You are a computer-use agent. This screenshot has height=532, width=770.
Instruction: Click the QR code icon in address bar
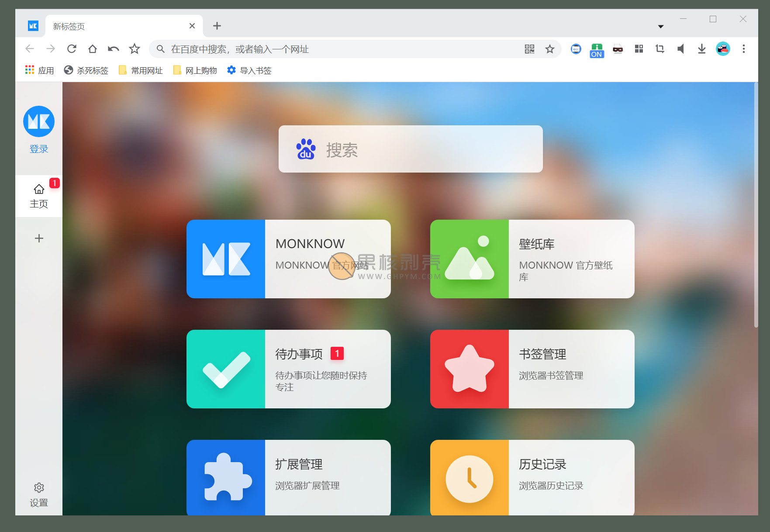pyautogui.click(x=529, y=49)
